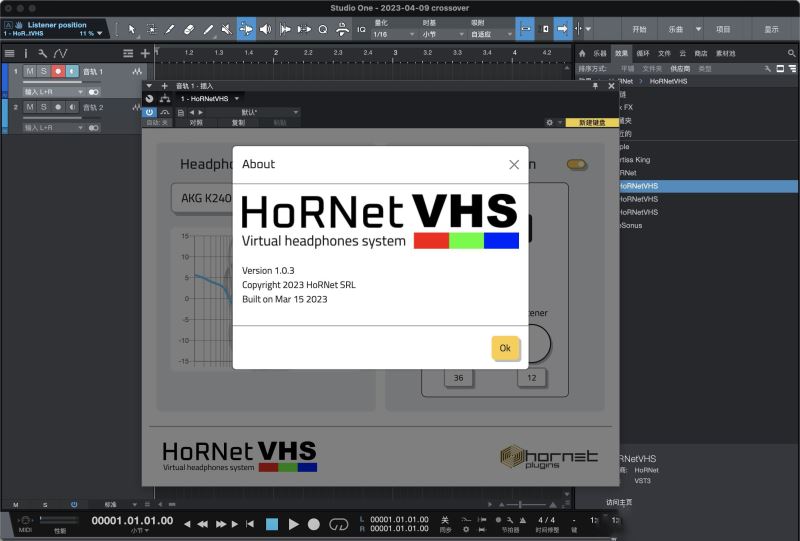Select the Range tool

tap(152, 30)
